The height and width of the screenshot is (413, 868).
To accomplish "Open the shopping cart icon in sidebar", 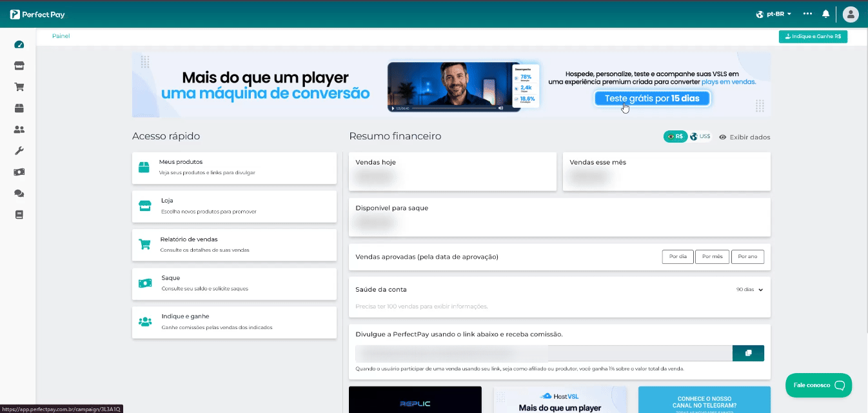I will [x=19, y=87].
